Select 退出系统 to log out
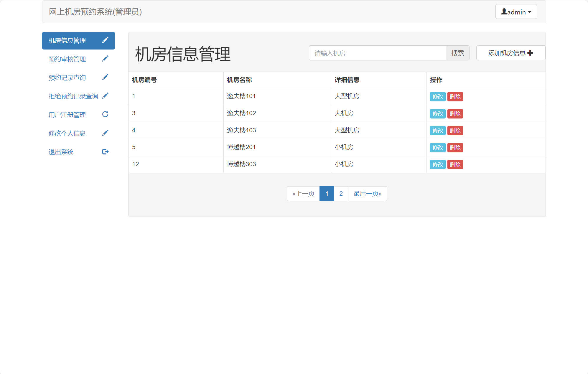Screen dimensions: 588x374 click(61, 152)
